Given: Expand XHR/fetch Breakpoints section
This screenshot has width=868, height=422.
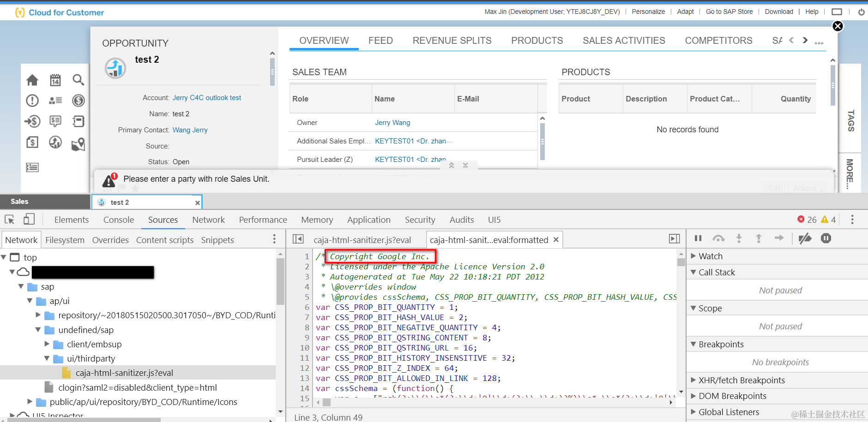Looking at the screenshot, I should coord(693,380).
